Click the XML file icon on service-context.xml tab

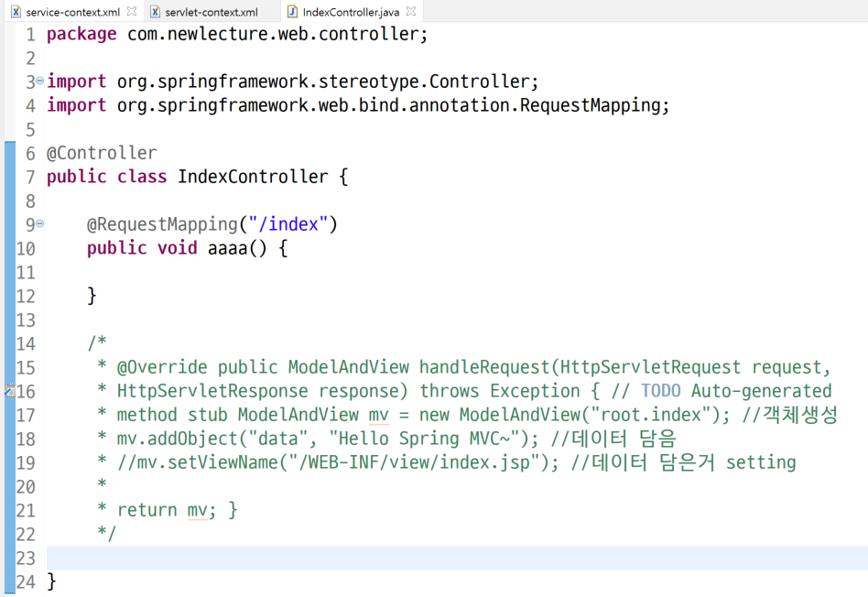click(x=16, y=12)
